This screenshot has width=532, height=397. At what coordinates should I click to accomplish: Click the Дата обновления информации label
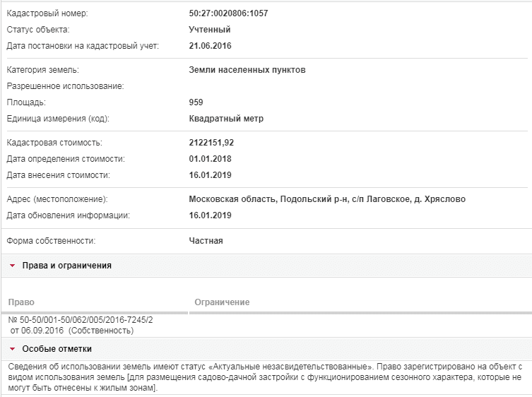tap(69, 215)
